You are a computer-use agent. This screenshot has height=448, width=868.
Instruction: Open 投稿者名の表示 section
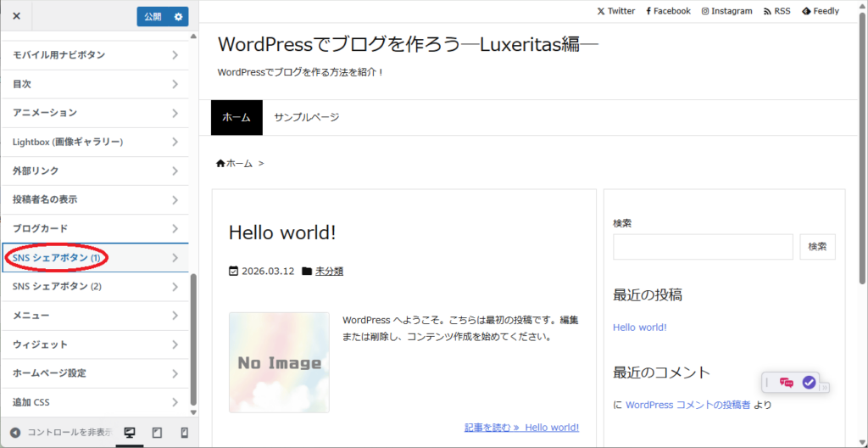click(95, 199)
